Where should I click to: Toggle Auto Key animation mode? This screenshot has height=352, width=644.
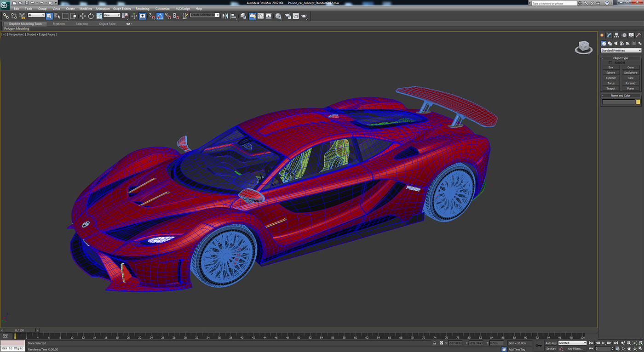551,343
